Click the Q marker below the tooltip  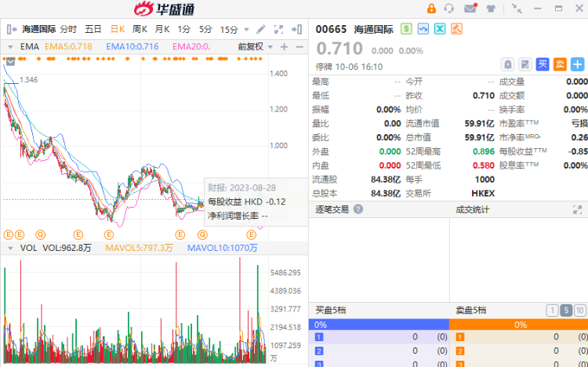202,235
